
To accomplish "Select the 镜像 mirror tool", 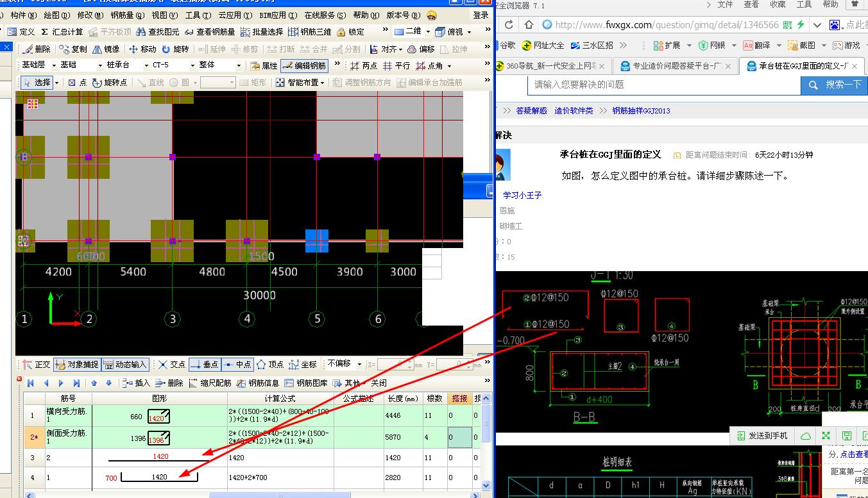I will (x=105, y=49).
